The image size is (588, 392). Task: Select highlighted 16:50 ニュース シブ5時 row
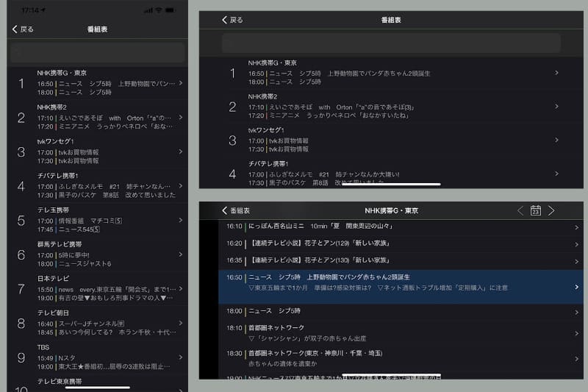tap(401, 287)
